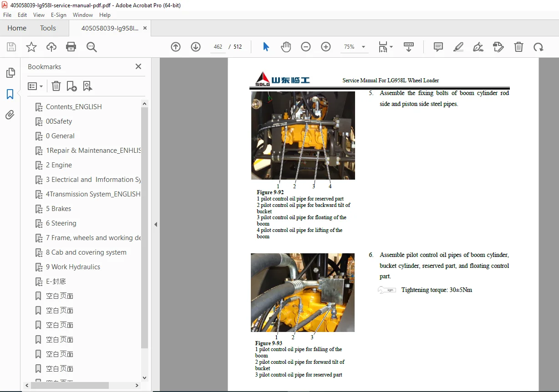Screen dimensions: 559x392
Task: Open the attachments paperclip panel
Action: (10, 115)
